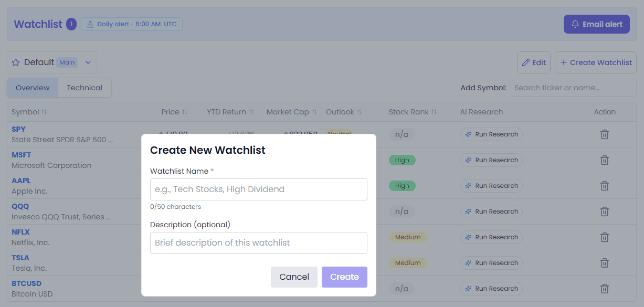Sort by Price column arrows

coord(185,112)
